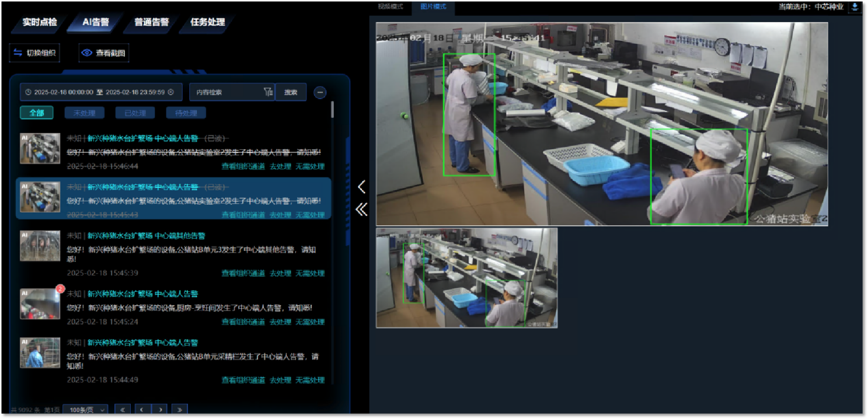Click 无需处理 on 15:46:44 alert
This screenshot has height=419, width=868.
(x=310, y=166)
